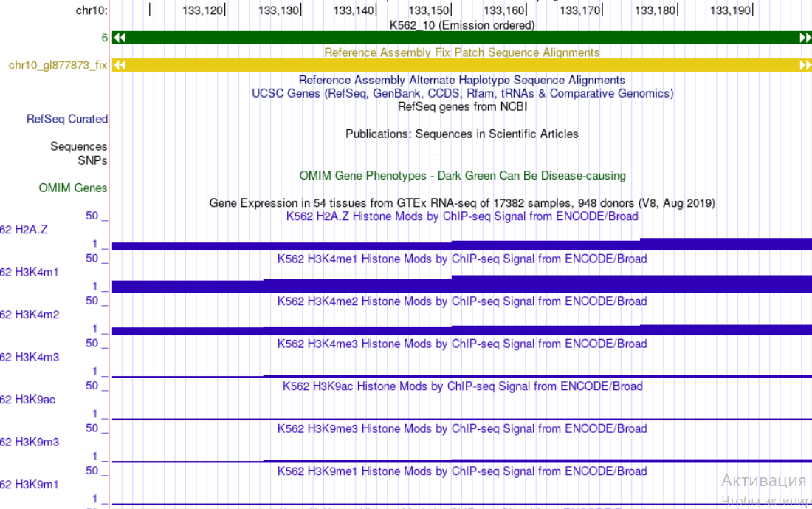812x509 pixels.
Task: Click the chr10: ruler label
Action: pyautogui.click(x=92, y=10)
